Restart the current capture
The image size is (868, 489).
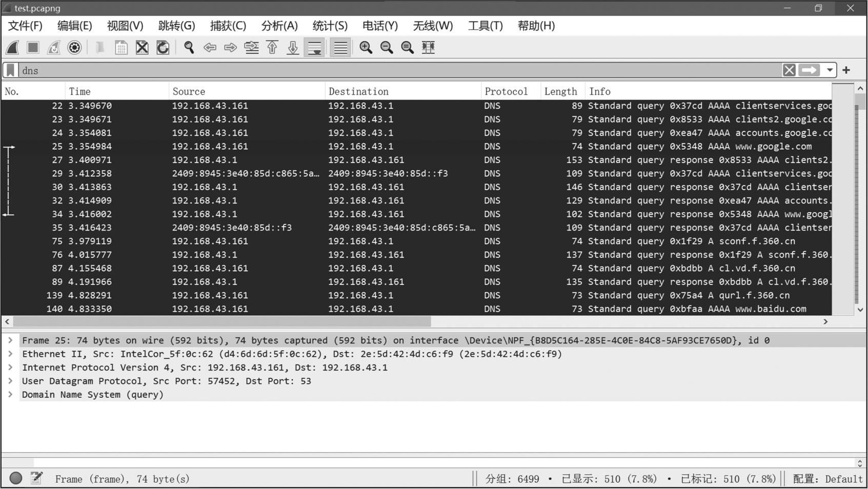click(x=54, y=48)
